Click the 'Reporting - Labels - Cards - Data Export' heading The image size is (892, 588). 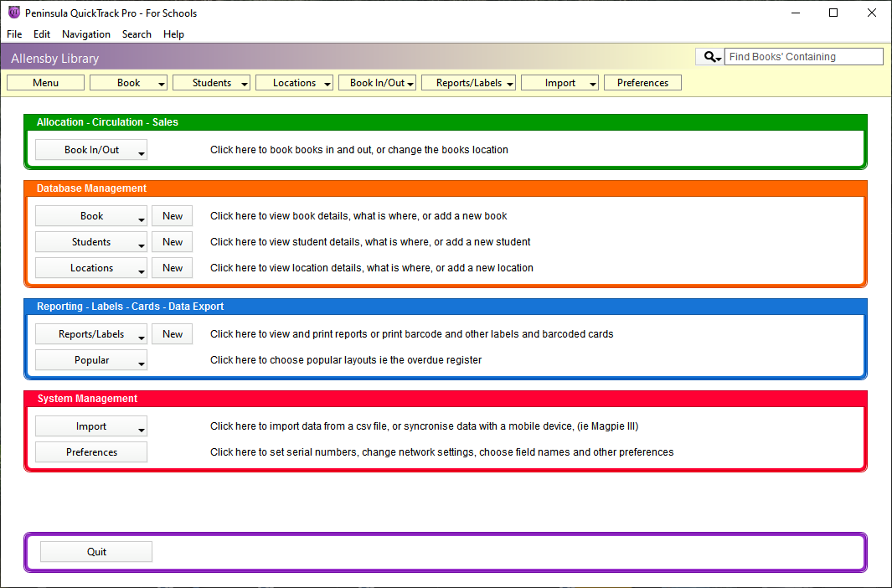click(131, 307)
